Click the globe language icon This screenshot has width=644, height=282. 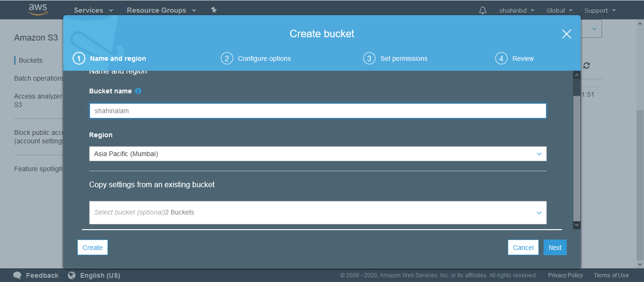coord(72,275)
